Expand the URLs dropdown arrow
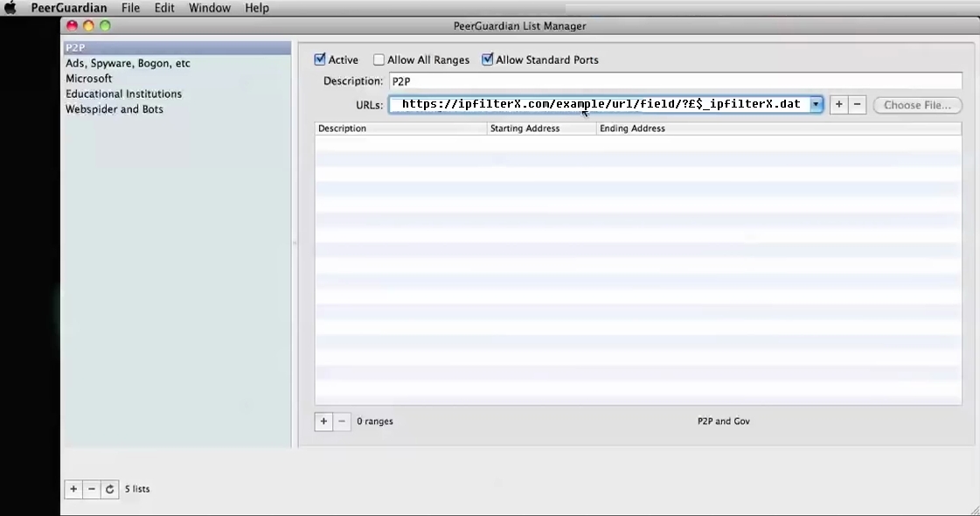 click(817, 104)
